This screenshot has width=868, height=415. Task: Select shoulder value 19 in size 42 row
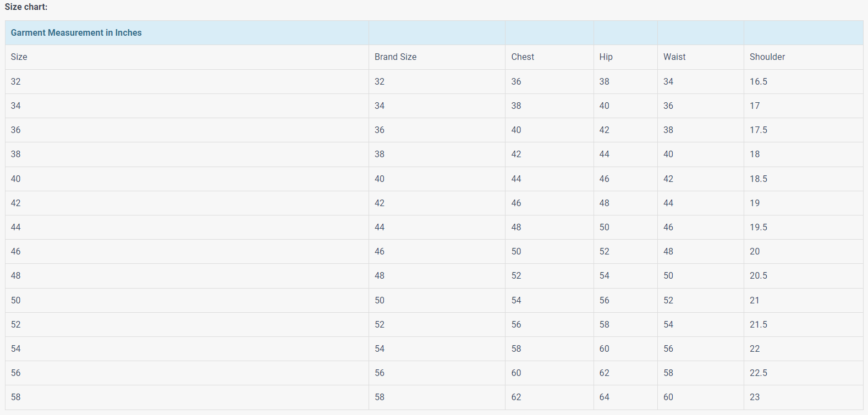pos(755,203)
